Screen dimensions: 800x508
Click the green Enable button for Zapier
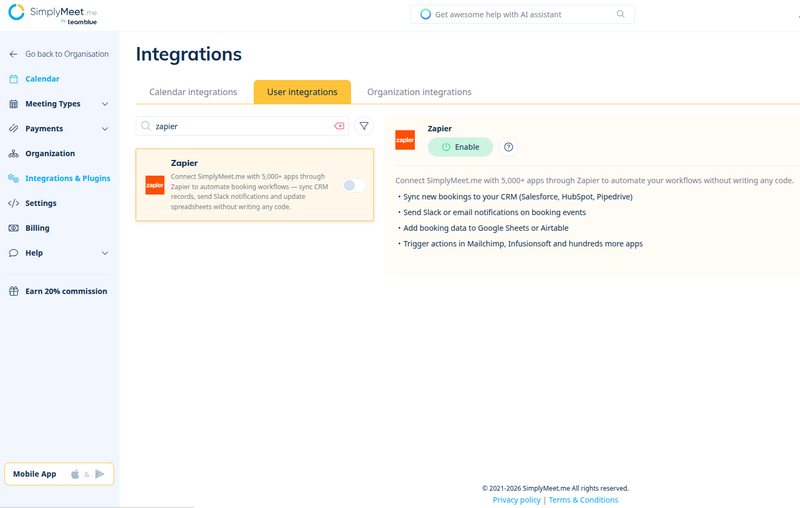[x=460, y=147]
